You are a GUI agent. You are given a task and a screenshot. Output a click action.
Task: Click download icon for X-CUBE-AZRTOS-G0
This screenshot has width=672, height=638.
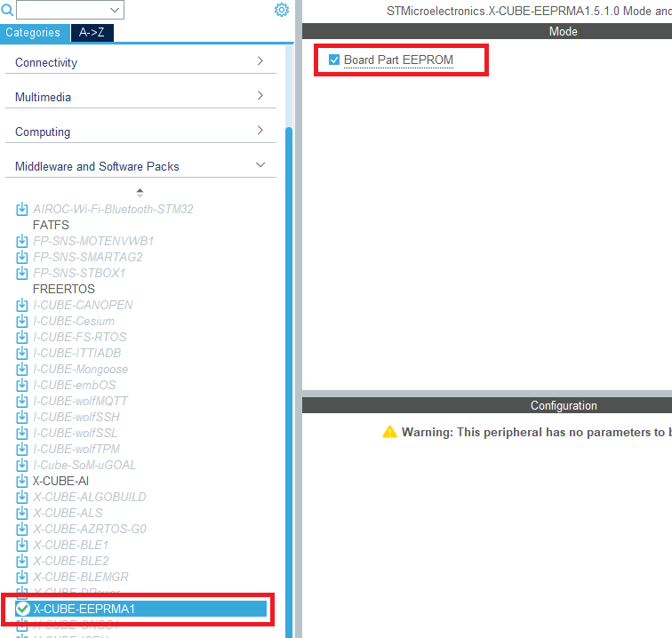tap(22, 530)
